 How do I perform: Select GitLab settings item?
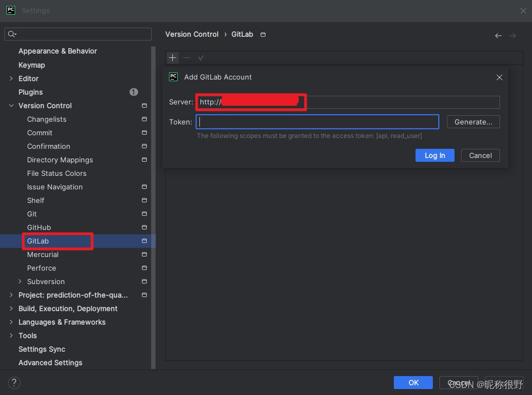(x=38, y=241)
